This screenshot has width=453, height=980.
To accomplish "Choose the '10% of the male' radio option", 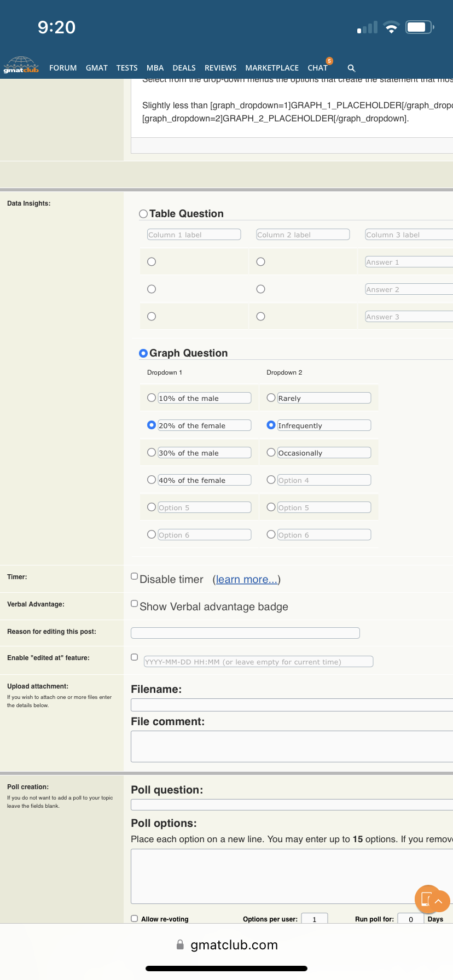I will click(x=152, y=398).
